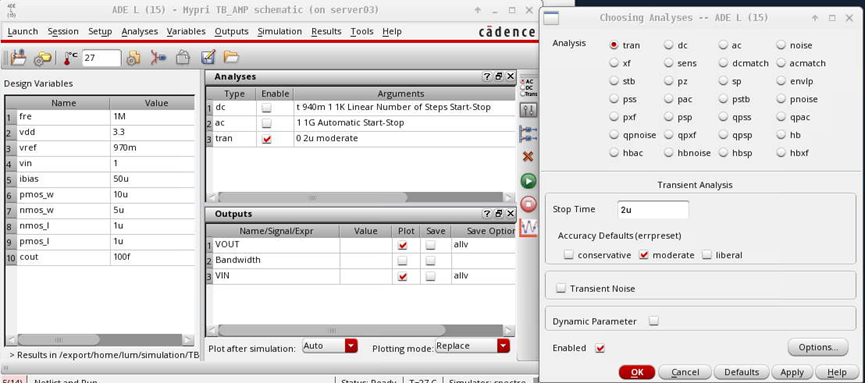Click the Stop Time input field
865x383 pixels.
click(x=653, y=210)
